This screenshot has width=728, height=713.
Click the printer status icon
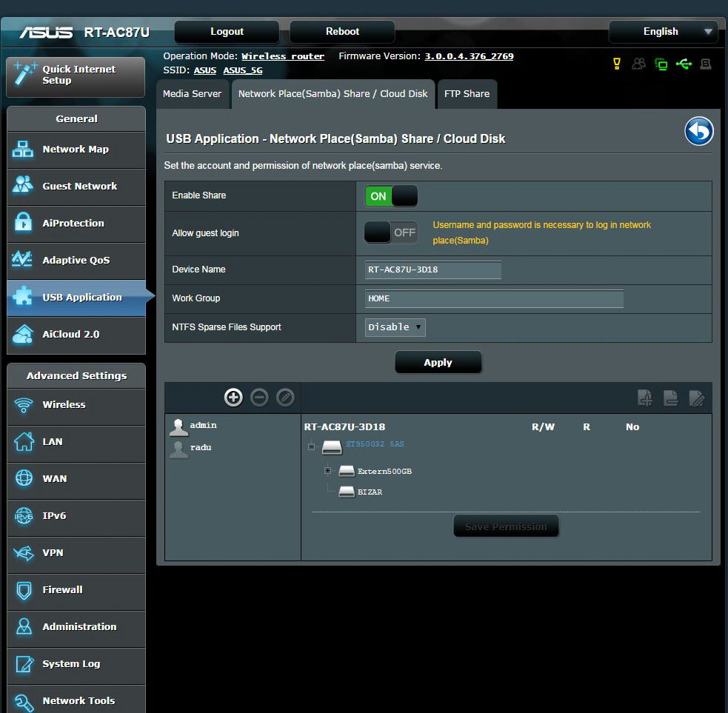coord(706,64)
